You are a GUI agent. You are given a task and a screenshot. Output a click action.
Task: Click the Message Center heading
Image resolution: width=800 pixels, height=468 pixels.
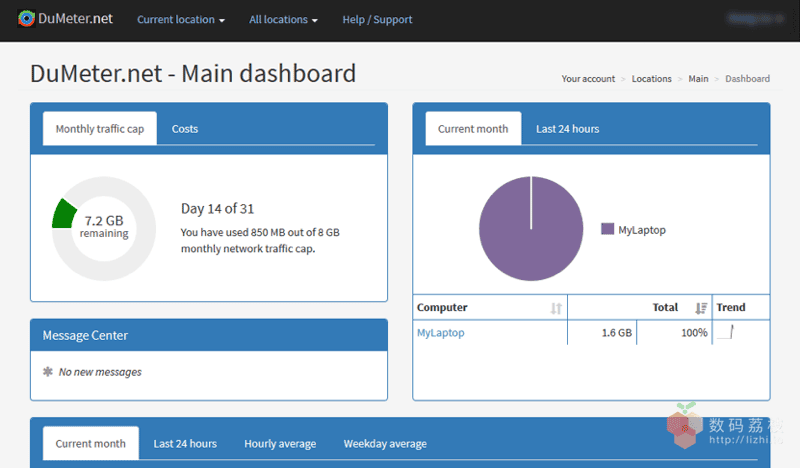[x=85, y=335]
